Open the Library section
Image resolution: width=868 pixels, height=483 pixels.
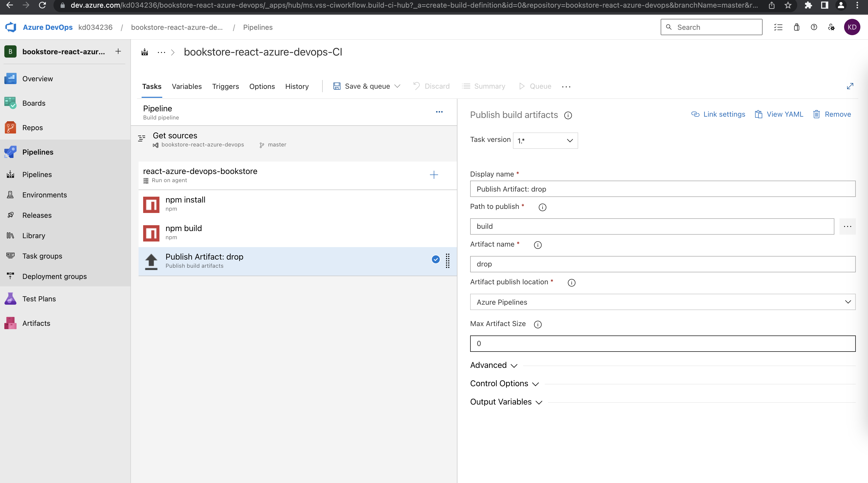(x=34, y=235)
